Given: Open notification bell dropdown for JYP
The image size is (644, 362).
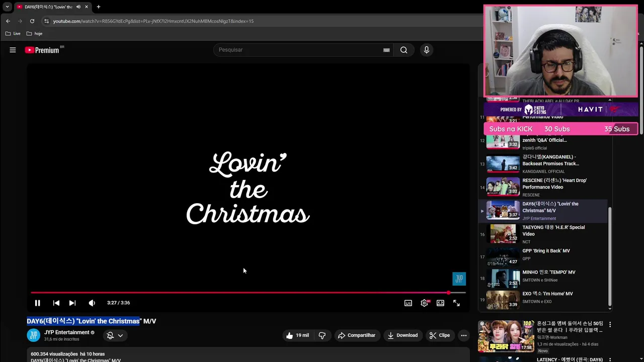Looking at the screenshot, I should point(115,335).
